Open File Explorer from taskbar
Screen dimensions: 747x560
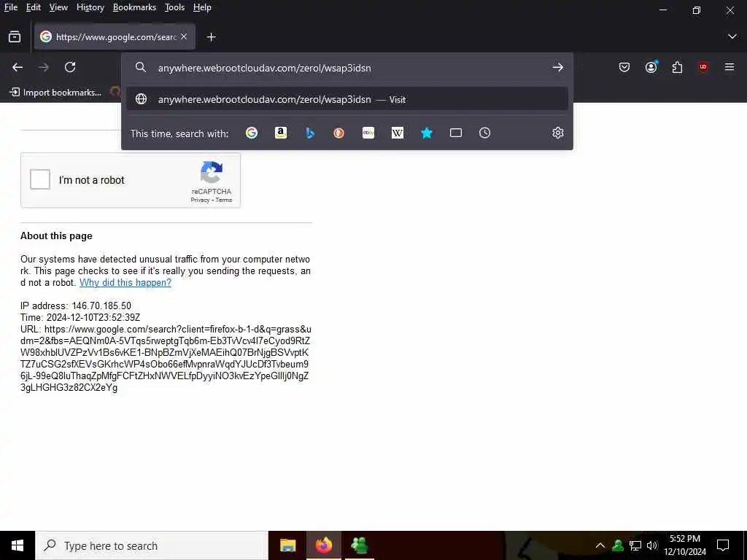[x=287, y=545]
